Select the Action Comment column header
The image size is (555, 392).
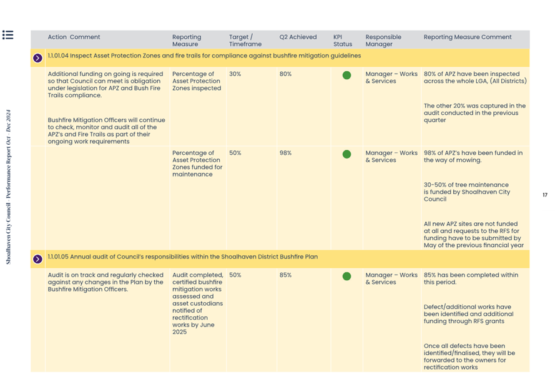pyautogui.click(x=74, y=37)
